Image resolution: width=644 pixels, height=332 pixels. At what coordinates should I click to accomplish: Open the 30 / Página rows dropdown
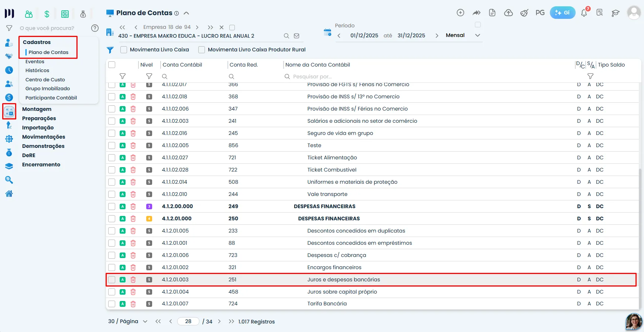pyautogui.click(x=128, y=321)
